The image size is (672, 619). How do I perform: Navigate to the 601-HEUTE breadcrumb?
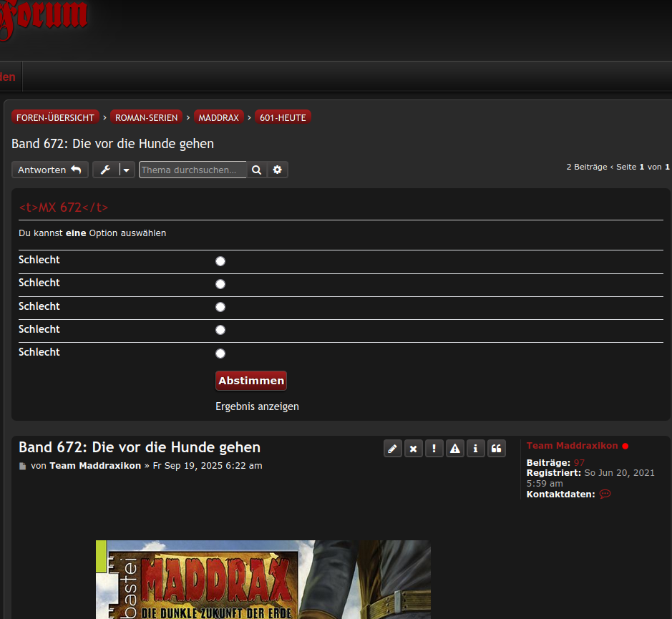pyautogui.click(x=283, y=117)
